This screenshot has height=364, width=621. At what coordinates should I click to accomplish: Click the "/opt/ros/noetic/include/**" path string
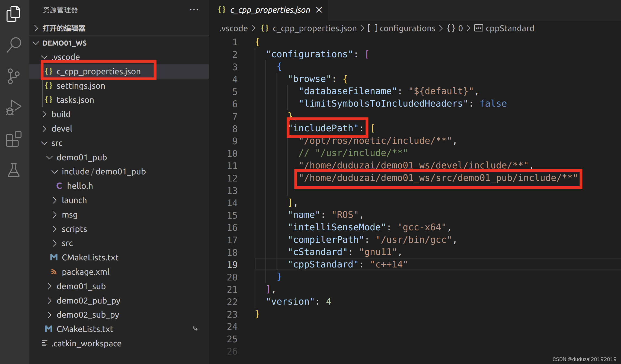(x=375, y=141)
